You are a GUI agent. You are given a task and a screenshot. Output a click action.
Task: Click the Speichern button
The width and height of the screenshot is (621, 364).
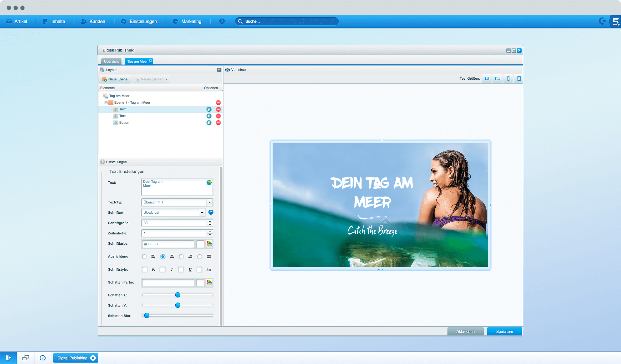[504, 332]
